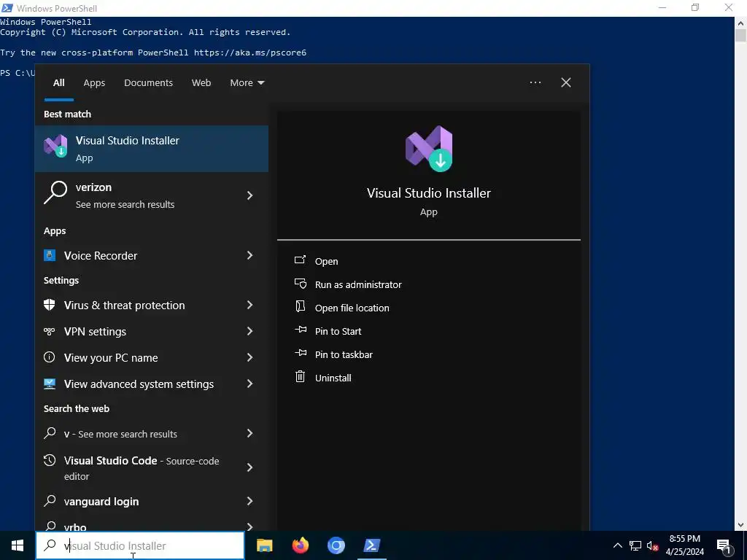Select the All search tab
The width and height of the screenshot is (747, 560).
coord(58,83)
